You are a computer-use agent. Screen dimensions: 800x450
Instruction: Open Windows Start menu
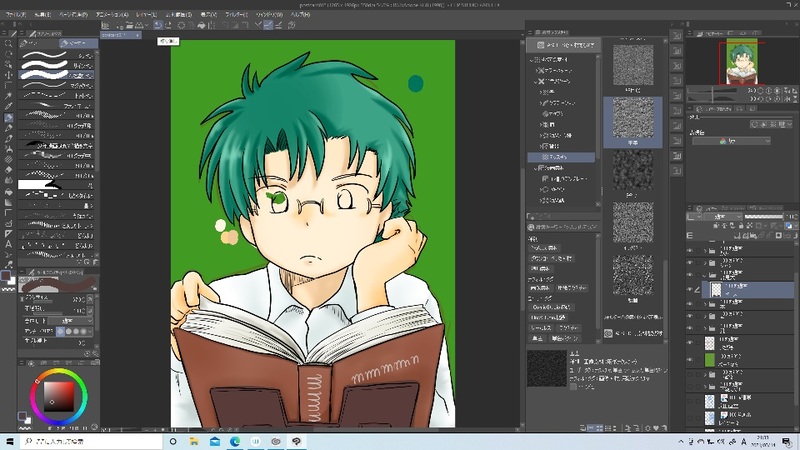click(x=9, y=441)
